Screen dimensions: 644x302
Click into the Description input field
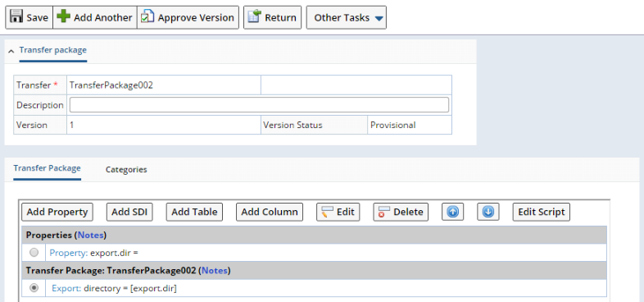259,105
